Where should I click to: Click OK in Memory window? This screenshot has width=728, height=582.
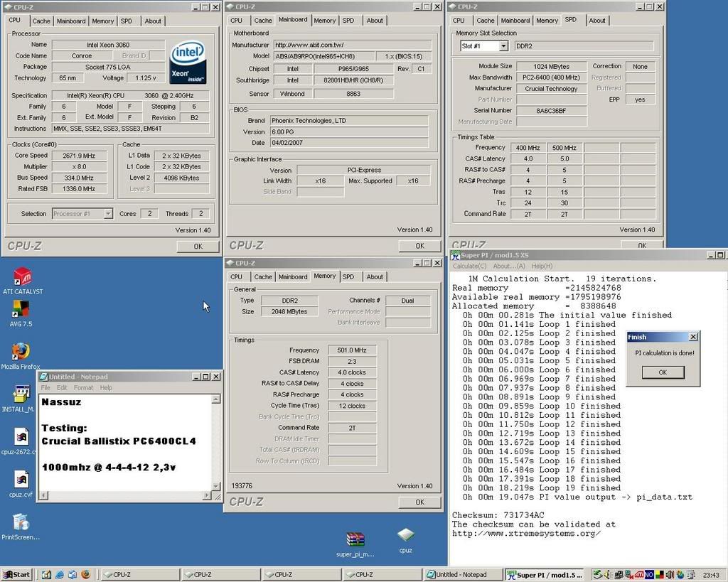click(419, 502)
